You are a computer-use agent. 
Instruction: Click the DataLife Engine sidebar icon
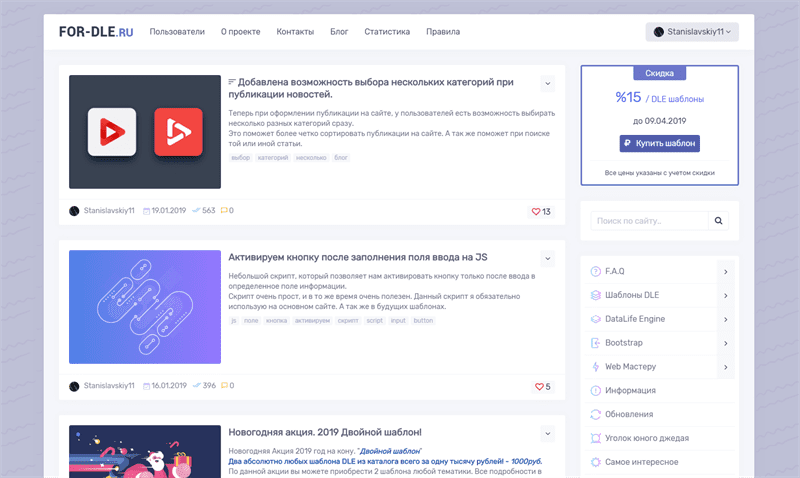596,319
